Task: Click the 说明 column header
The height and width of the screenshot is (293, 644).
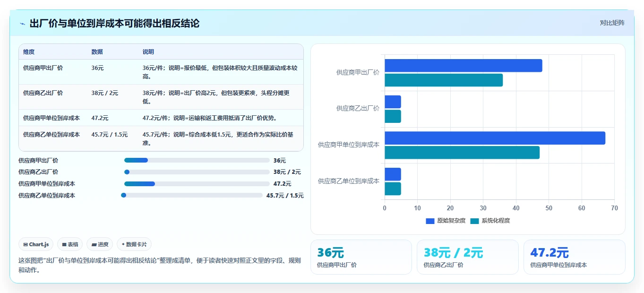Action: tap(148, 52)
